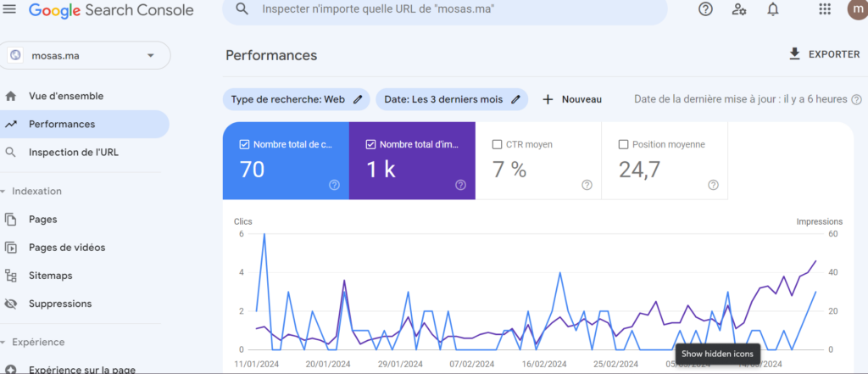Click help icon in Position moyenne card
The width and height of the screenshot is (868, 374).
point(713,185)
